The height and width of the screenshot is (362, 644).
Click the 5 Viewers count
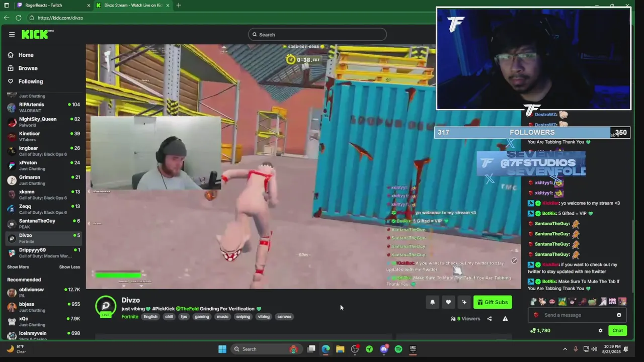point(465,319)
